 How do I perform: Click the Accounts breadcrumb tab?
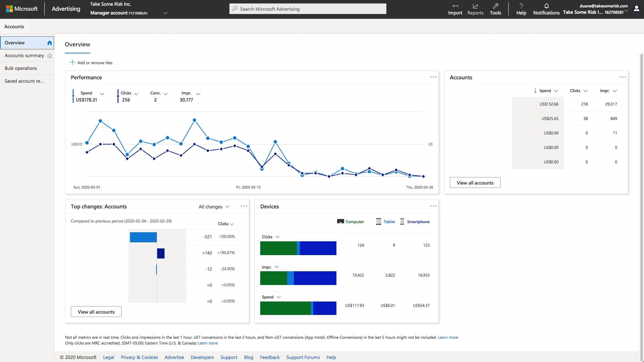pos(14,27)
